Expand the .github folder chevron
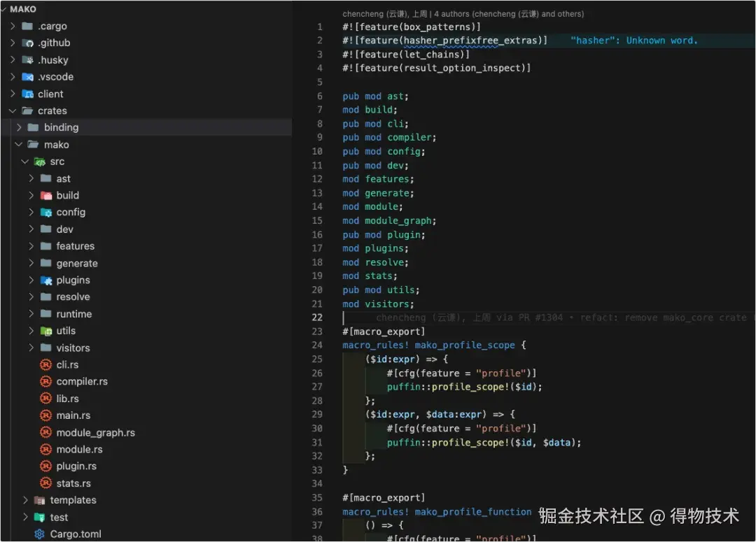756x542 pixels. (x=13, y=43)
